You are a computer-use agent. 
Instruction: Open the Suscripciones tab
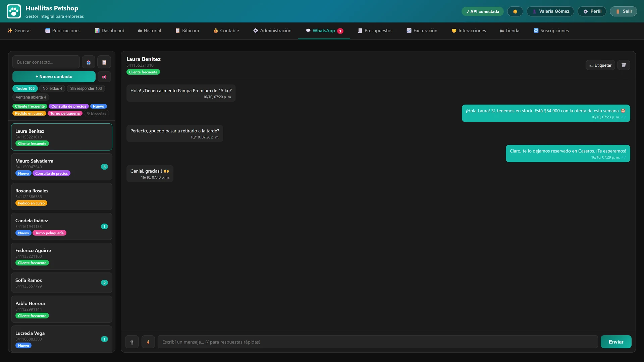click(551, 31)
